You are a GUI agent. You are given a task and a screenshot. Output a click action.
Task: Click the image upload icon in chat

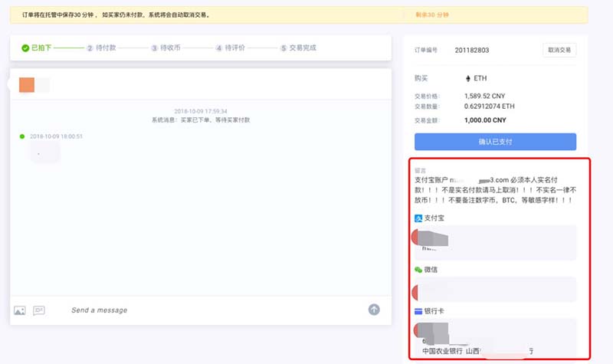(x=20, y=310)
